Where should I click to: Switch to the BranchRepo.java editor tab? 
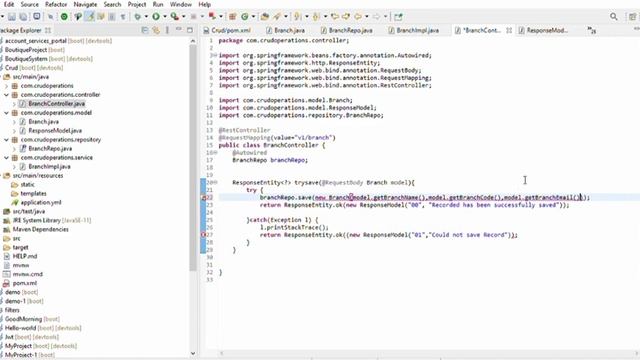click(346, 30)
